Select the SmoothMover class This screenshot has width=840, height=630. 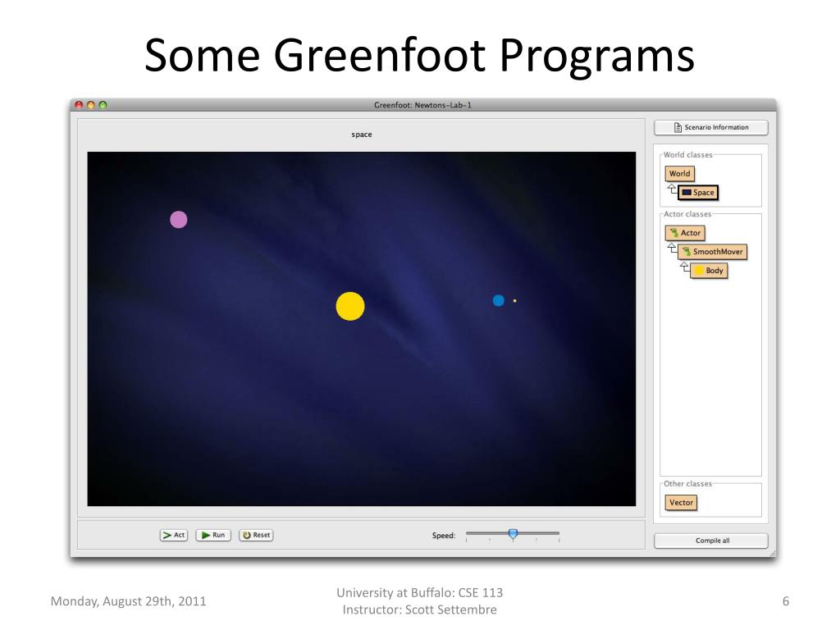tap(712, 252)
